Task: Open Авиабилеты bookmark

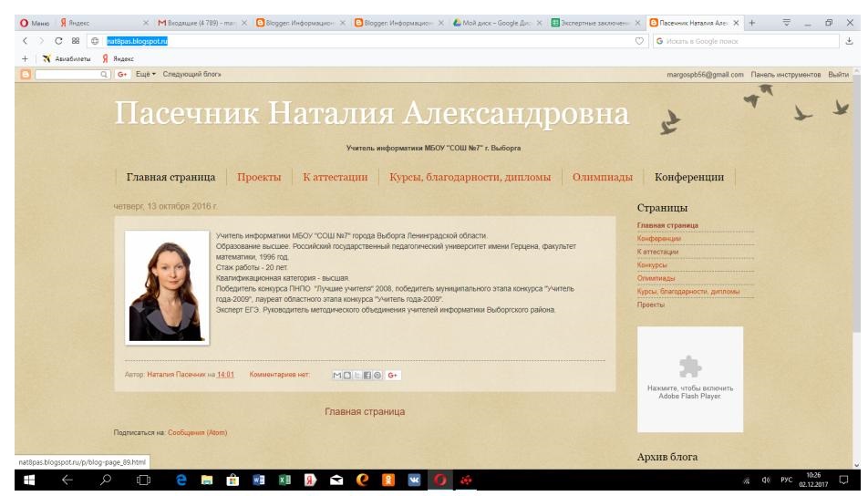Action: [67, 58]
